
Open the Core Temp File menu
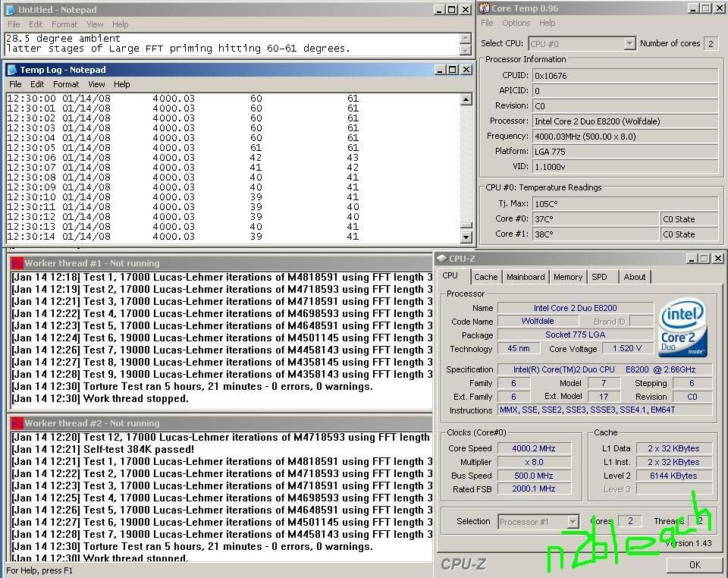coord(487,23)
